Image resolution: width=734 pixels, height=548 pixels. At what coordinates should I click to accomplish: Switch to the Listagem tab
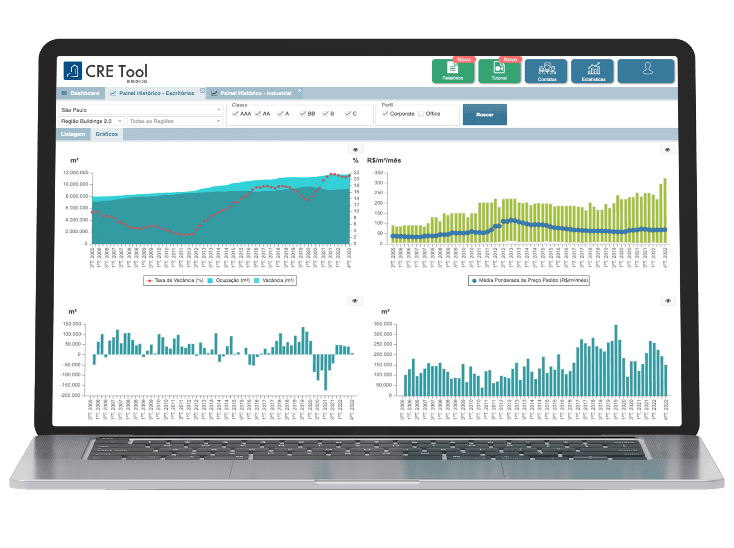[x=73, y=133]
